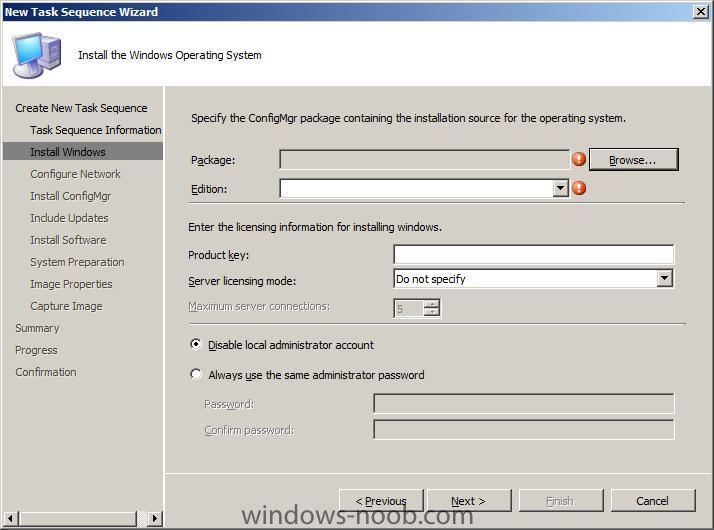Select Task Sequence Information step
This screenshot has width=714, height=530.
point(96,130)
